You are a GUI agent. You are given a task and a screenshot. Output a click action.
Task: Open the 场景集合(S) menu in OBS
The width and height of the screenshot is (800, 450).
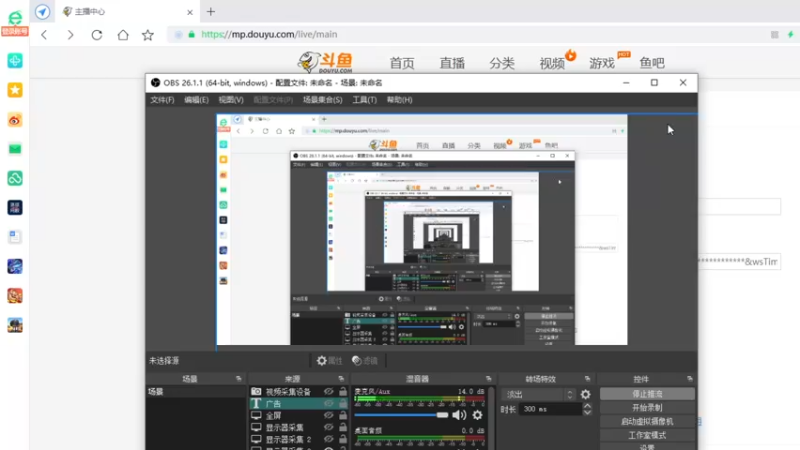coord(322,100)
